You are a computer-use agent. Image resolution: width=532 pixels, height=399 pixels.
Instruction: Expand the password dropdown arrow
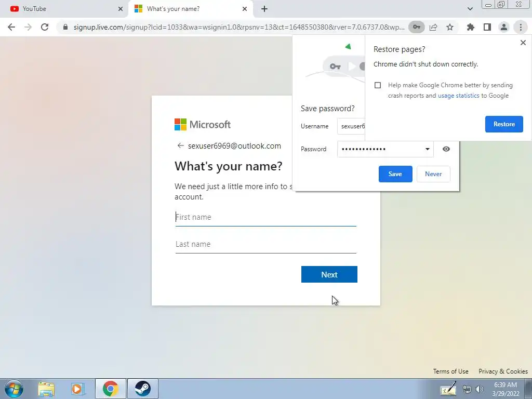[x=427, y=149]
